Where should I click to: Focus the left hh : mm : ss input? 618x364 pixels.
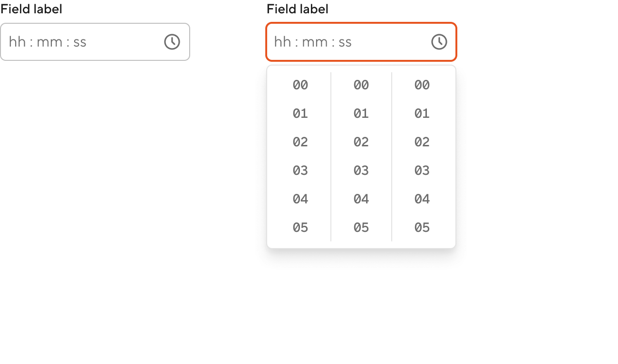pyautogui.click(x=95, y=42)
